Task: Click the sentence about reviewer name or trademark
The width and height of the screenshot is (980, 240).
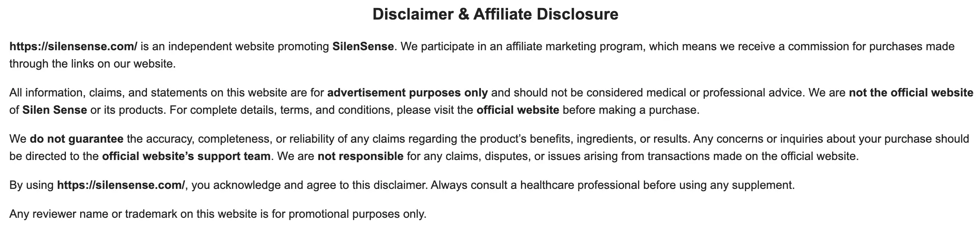Action: point(218,214)
